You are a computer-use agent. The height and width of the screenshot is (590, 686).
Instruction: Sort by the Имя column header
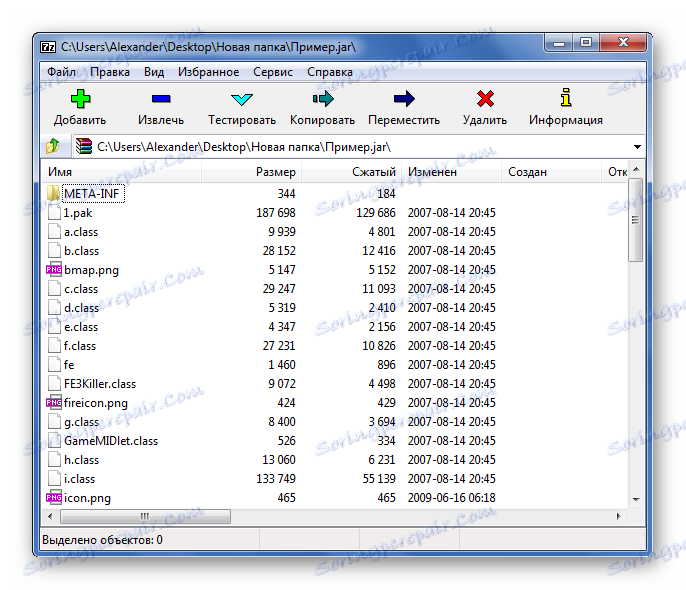121,172
